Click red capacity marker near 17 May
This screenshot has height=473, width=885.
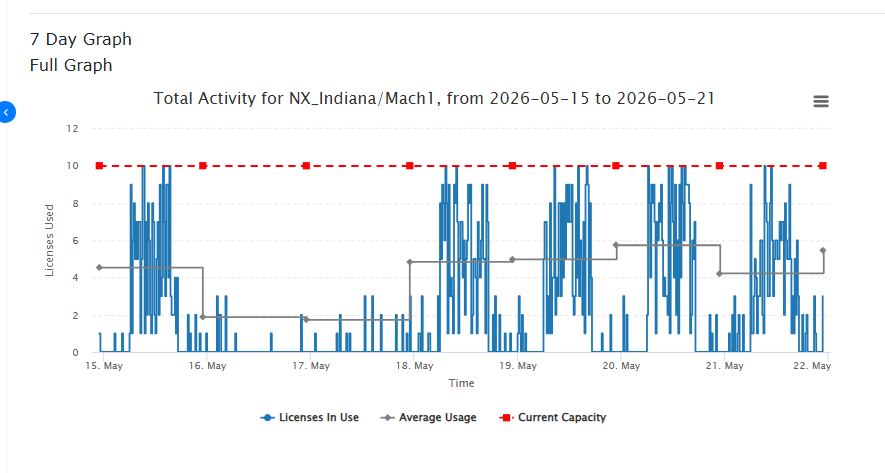(x=306, y=166)
